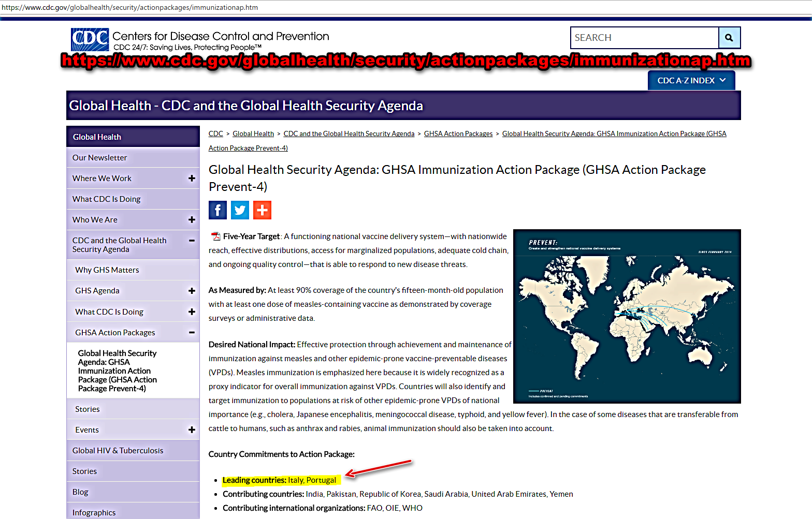
Task: Click CDC and the Global Health Security Agenda breadcrumb
Action: [349, 134]
